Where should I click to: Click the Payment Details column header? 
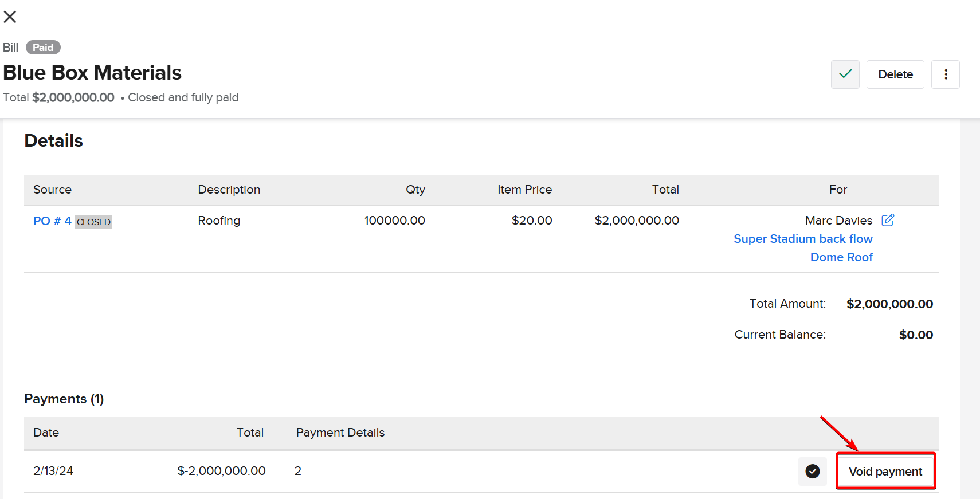[x=340, y=433]
